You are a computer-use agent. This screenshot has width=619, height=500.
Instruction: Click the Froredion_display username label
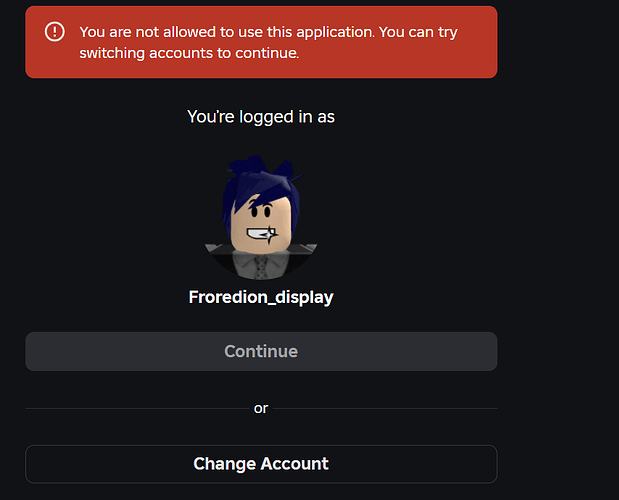(261, 297)
